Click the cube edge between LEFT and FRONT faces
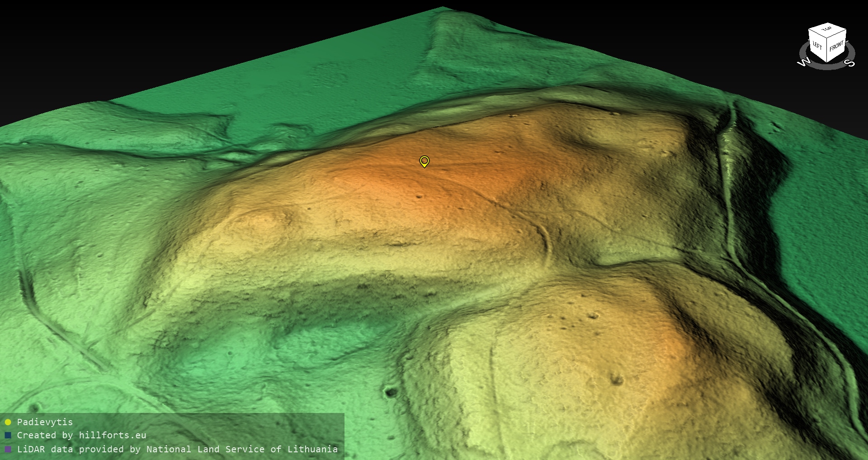This screenshot has width=868, height=460. (827, 50)
